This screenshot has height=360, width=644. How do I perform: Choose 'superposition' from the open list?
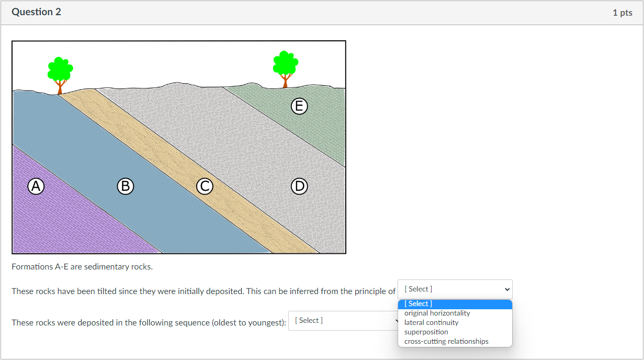click(x=426, y=332)
